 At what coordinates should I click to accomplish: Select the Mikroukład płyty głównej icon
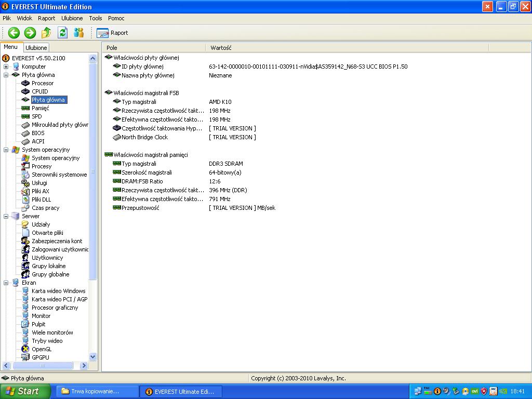tap(25, 125)
